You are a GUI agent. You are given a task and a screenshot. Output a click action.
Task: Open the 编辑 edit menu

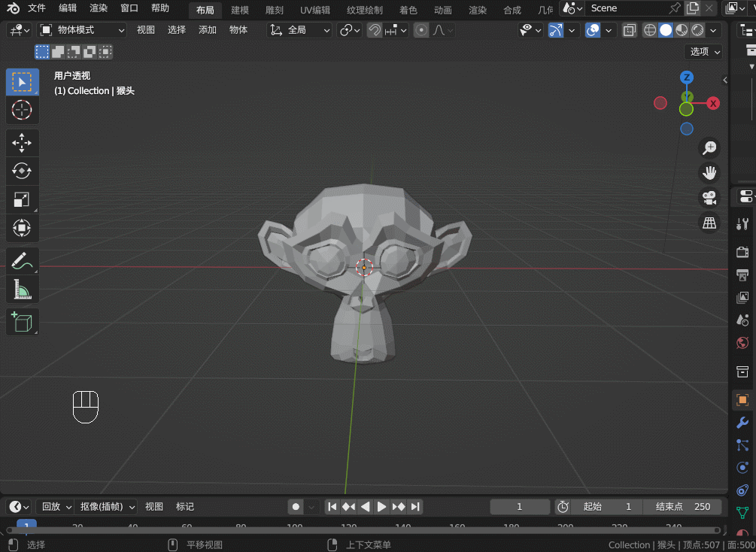[68, 8]
